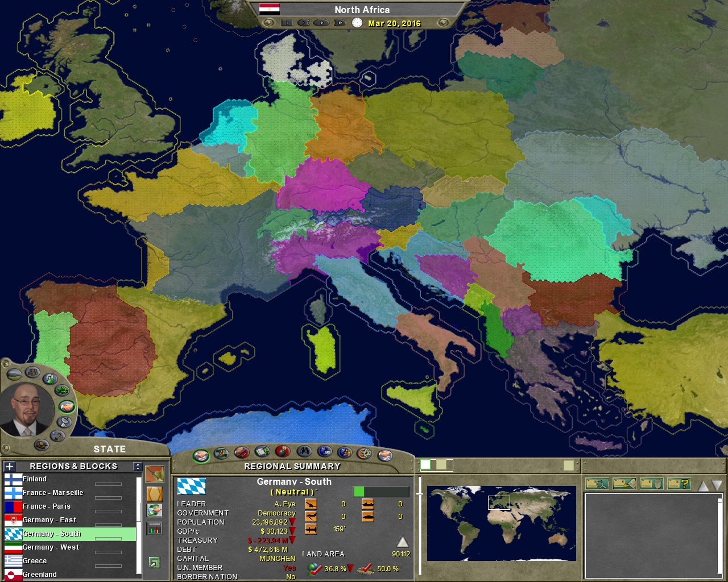The width and height of the screenshot is (728, 582).
Task: Click the mail trash can icon
Action: tap(651, 484)
